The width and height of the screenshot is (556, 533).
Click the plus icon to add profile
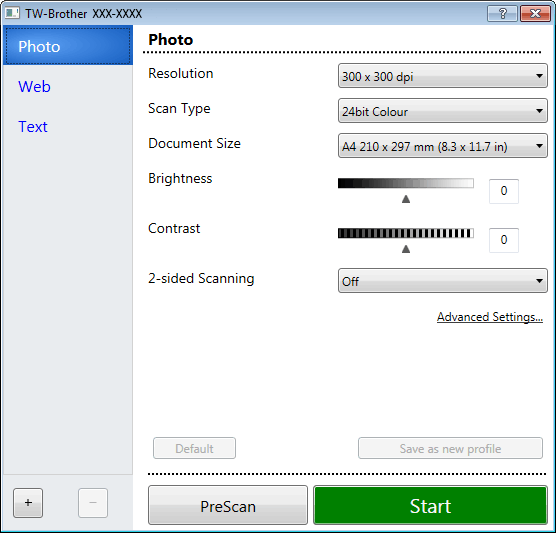(28, 503)
